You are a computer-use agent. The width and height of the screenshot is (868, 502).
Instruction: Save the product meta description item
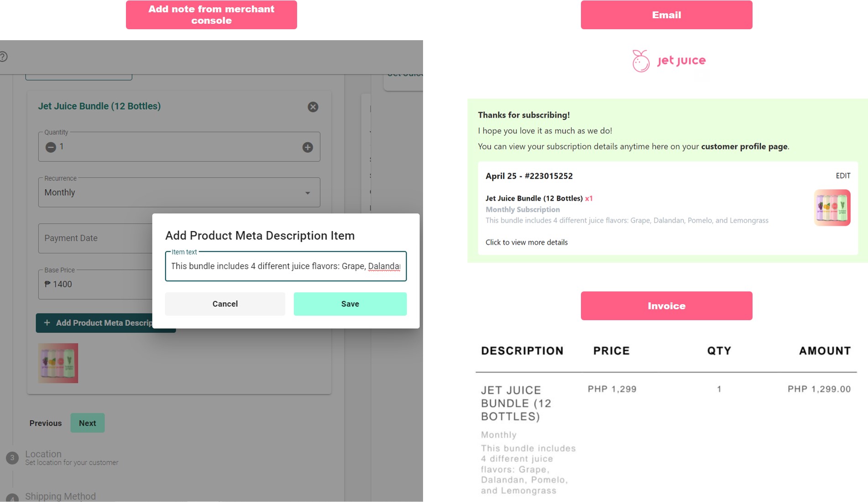[x=350, y=304]
